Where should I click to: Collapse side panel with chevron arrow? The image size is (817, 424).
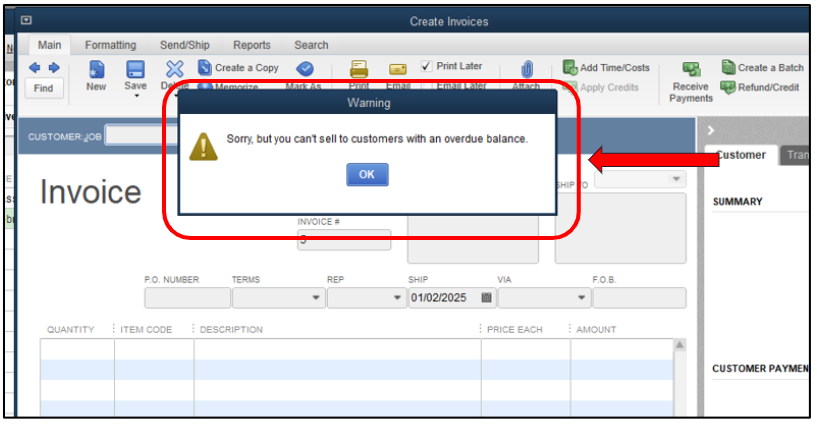[711, 130]
